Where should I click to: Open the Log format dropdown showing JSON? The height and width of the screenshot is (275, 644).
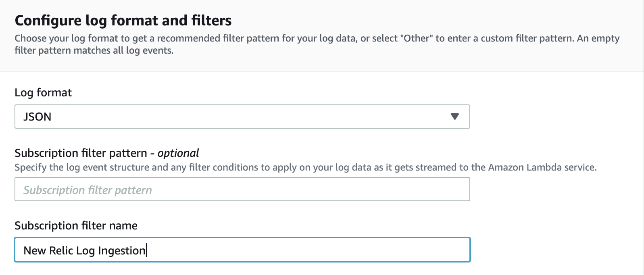click(242, 117)
